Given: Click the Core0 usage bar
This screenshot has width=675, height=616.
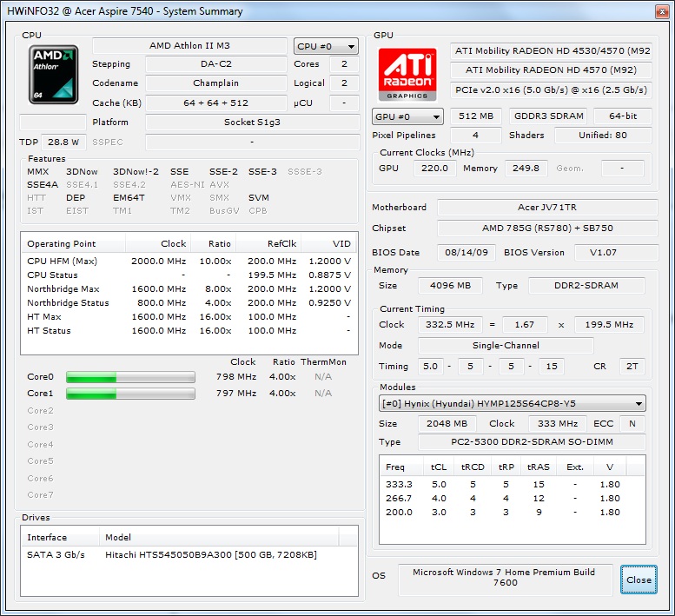Looking at the screenshot, I should click(130, 377).
